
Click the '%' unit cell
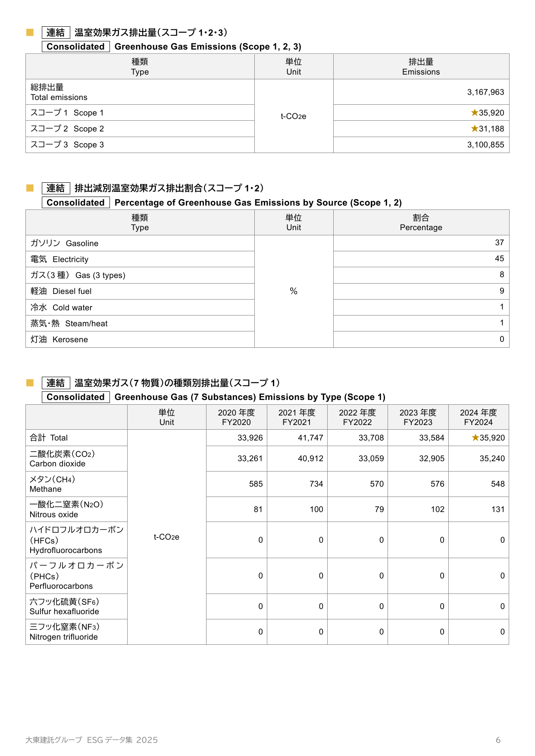[x=294, y=291]
